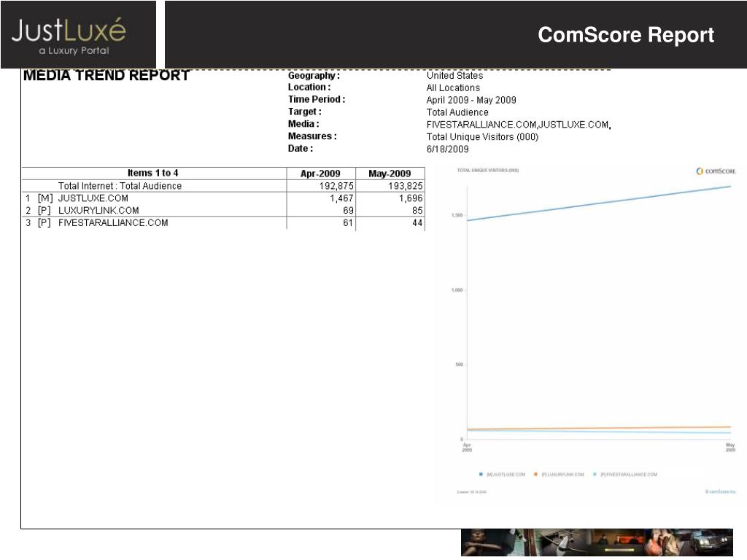Click the '85' cell for LUXURYLINK.COM
This screenshot has width=747, height=560.
(417, 211)
